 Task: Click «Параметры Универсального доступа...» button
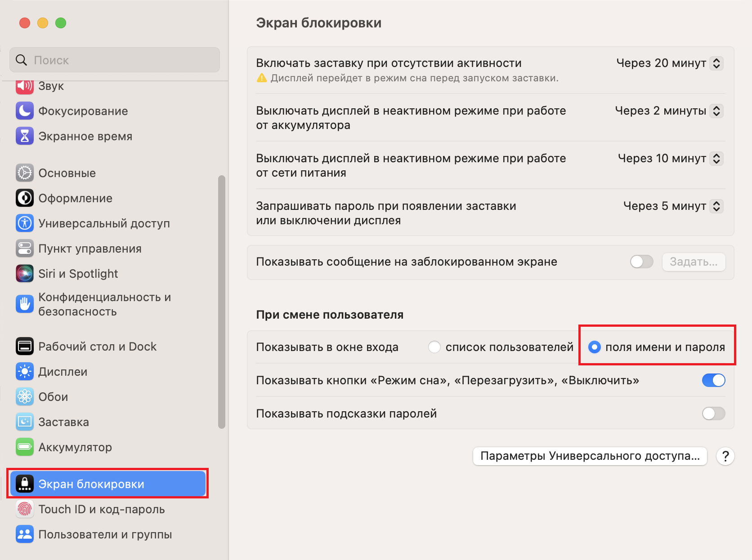click(x=590, y=456)
